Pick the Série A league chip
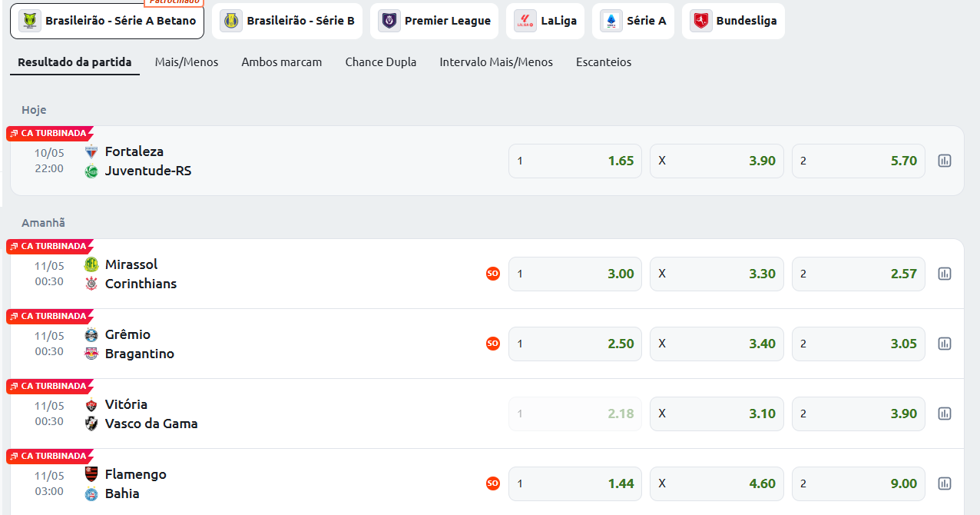Image resolution: width=980 pixels, height=515 pixels. coord(633,21)
